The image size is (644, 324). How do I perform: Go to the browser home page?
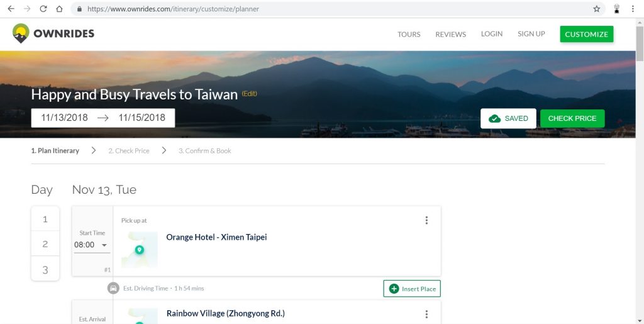coord(59,9)
